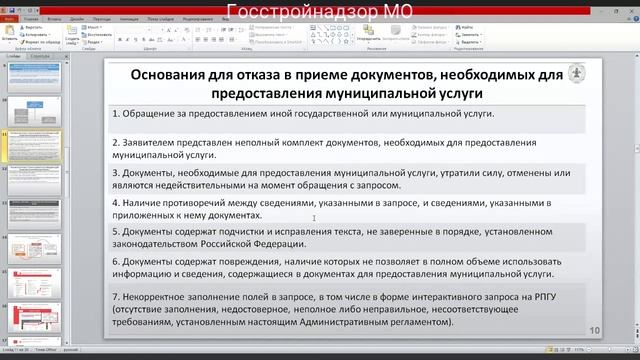The height and width of the screenshot is (360, 640).
Task: Open the Character Spacing dropdown
Action: [x=160, y=40]
